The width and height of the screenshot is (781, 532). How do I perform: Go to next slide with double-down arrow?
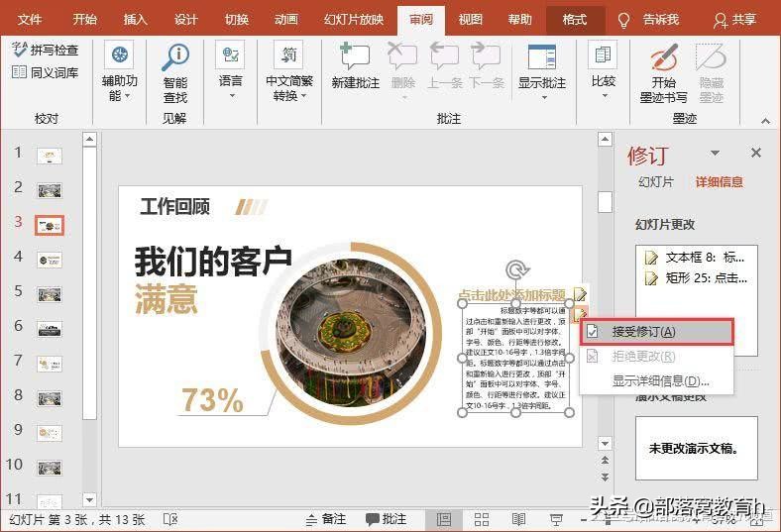point(605,478)
